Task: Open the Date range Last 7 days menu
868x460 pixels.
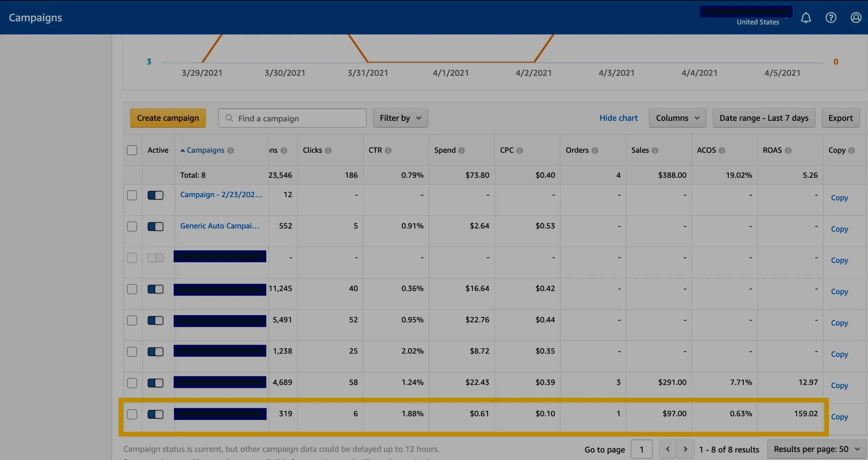Action: click(x=763, y=118)
